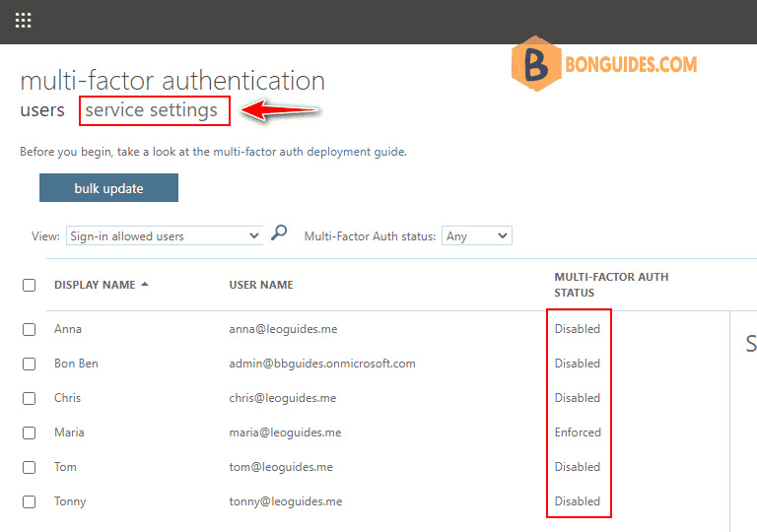Open the View dropdown showing Sign-in allowed users

(x=164, y=236)
